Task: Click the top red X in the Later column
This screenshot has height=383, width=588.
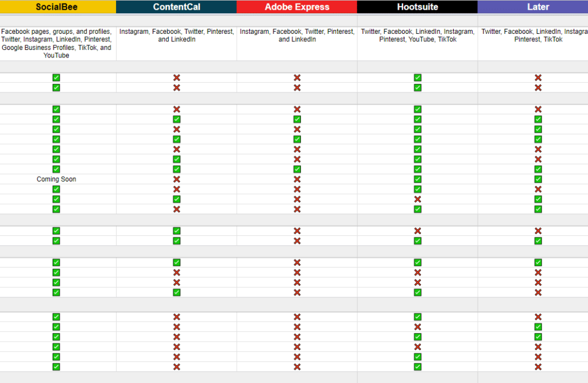Action: coord(538,78)
